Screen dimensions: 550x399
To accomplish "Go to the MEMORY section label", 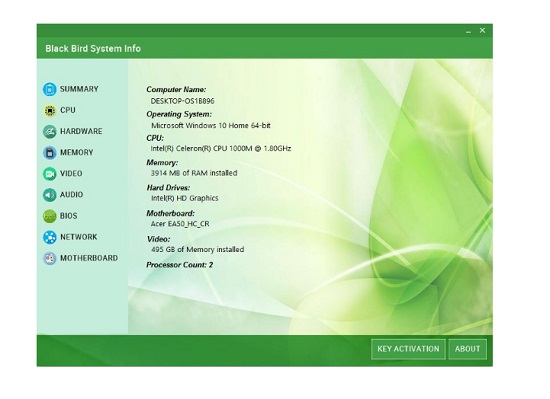I will point(76,153).
